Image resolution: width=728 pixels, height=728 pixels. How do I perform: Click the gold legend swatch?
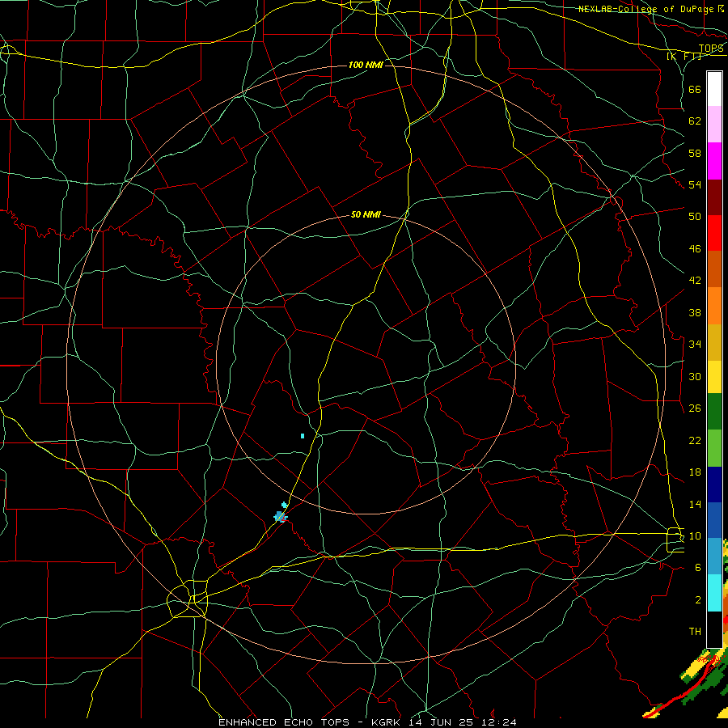714,341
